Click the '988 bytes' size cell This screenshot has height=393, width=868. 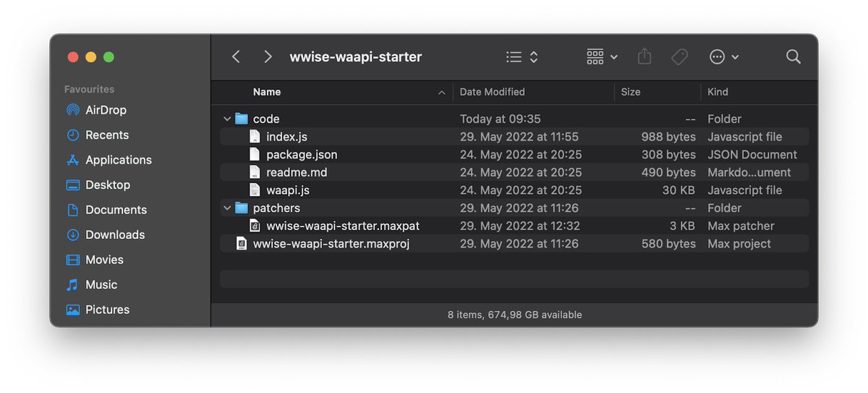(668, 137)
